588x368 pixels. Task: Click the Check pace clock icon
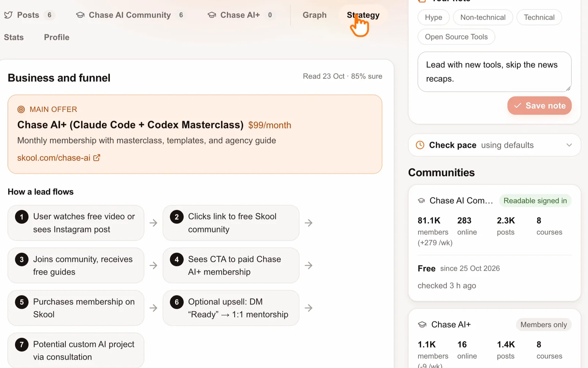[420, 145]
